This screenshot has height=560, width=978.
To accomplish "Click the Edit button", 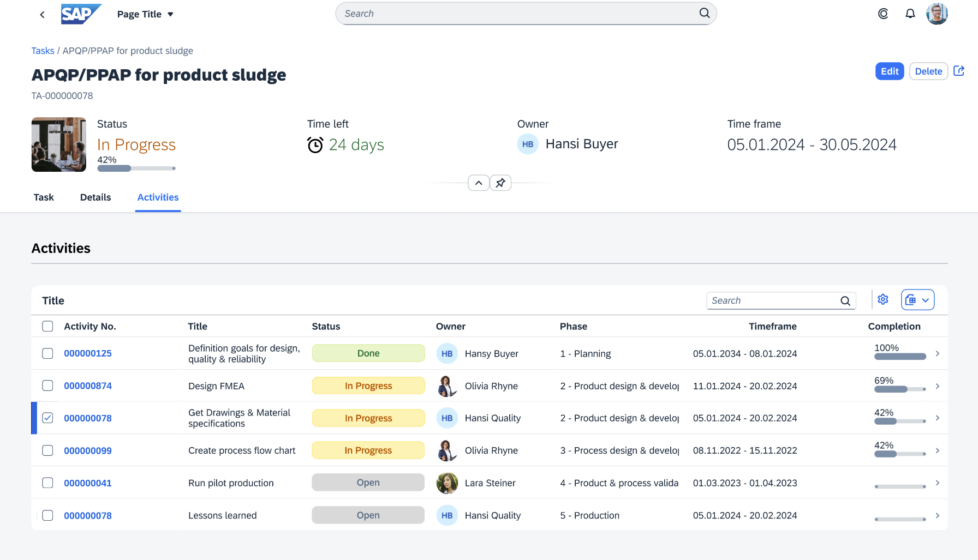I will tap(889, 71).
